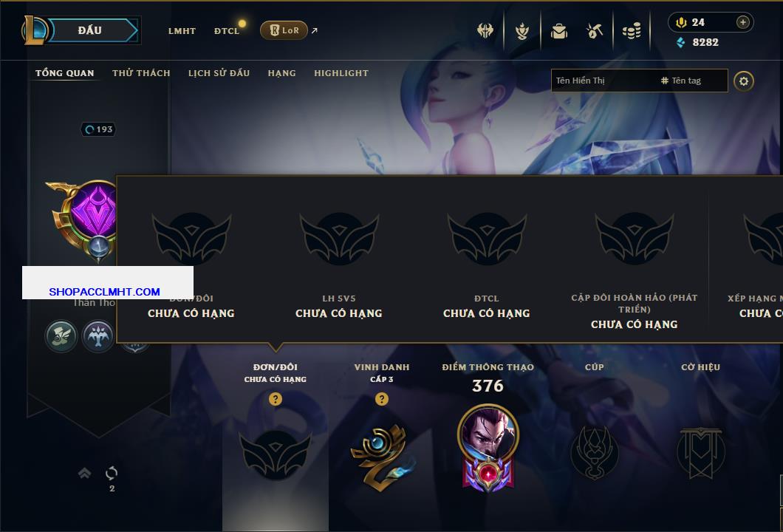This screenshot has width=783, height=532.
Task: Click the refresh arrows icon in profile panel
Action: point(112,473)
